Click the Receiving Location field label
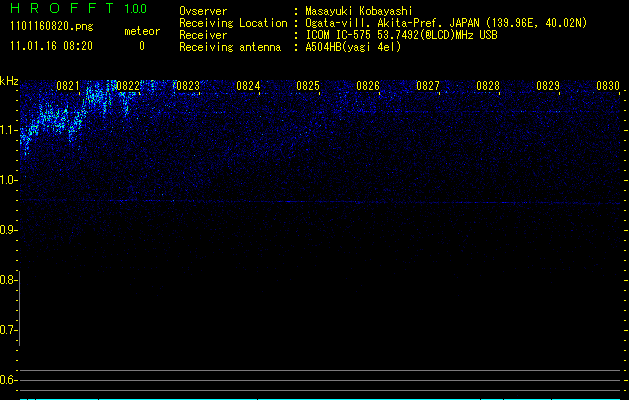 pos(233,23)
